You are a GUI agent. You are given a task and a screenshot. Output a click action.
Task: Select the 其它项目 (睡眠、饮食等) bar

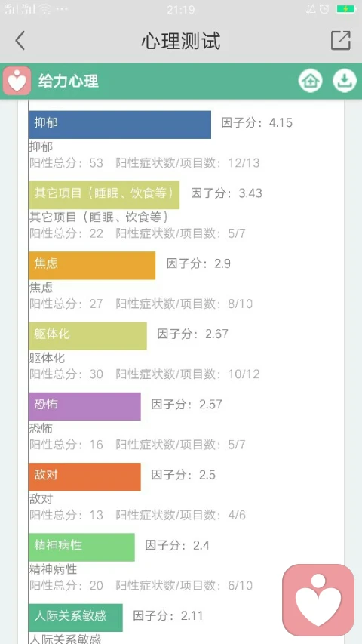pyautogui.click(x=104, y=195)
